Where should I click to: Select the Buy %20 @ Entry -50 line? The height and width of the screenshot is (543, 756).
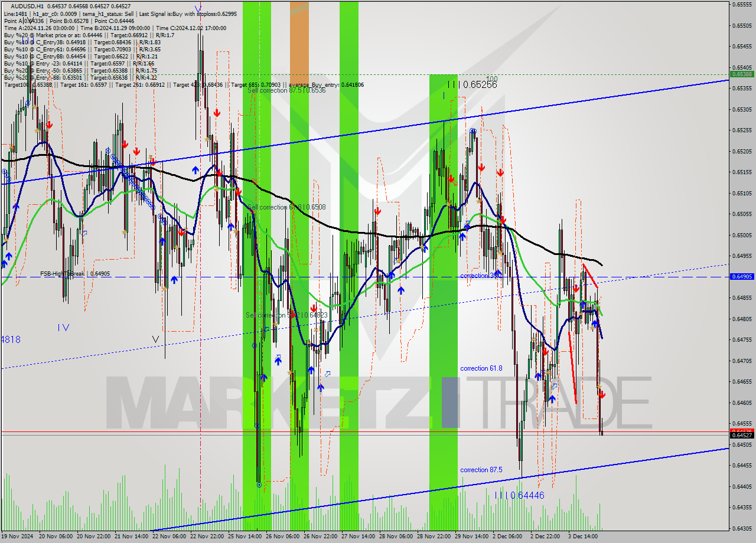point(80,70)
